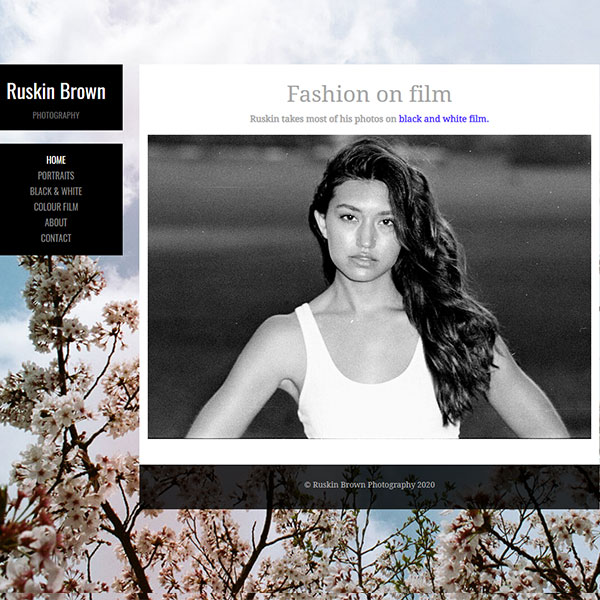Click the '© Ruskin Brown Photography 2020' footer text

pyautogui.click(x=369, y=485)
